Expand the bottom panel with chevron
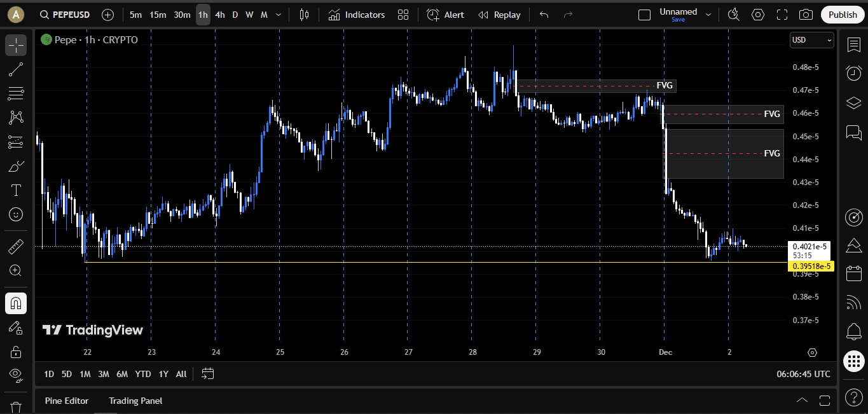868x414 pixels. pyautogui.click(x=802, y=401)
